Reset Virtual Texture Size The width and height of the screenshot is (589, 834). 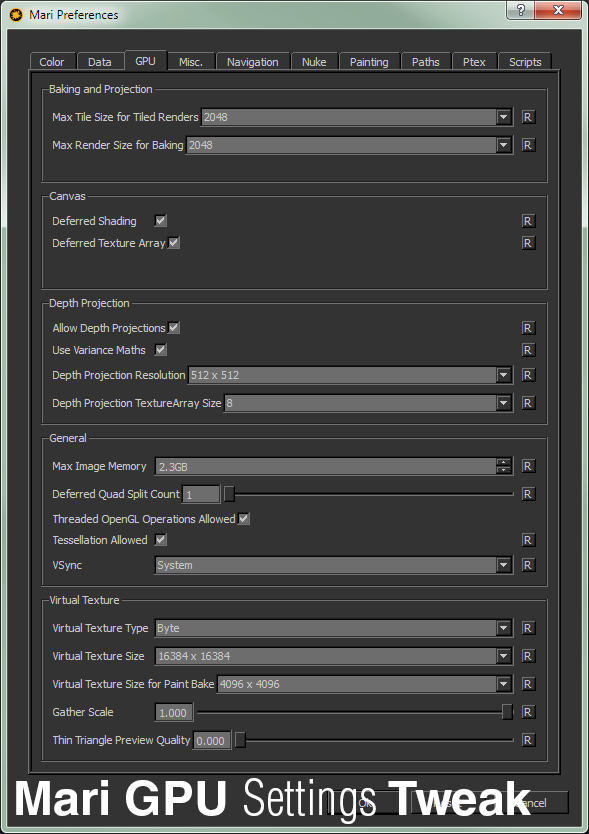tap(528, 656)
